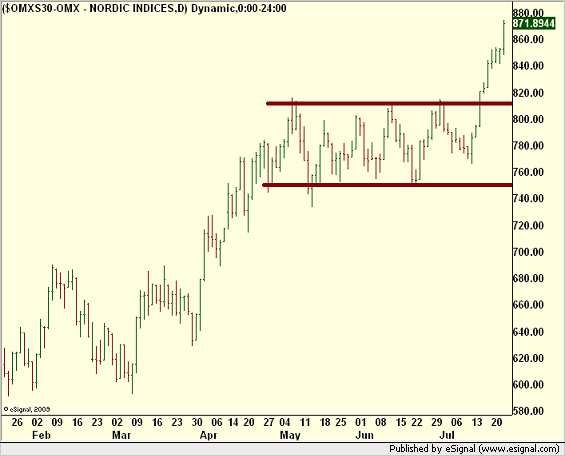Click the Feb month label on time axis
565x456 pixels.
pyautogui.click(x=41, y=435)
